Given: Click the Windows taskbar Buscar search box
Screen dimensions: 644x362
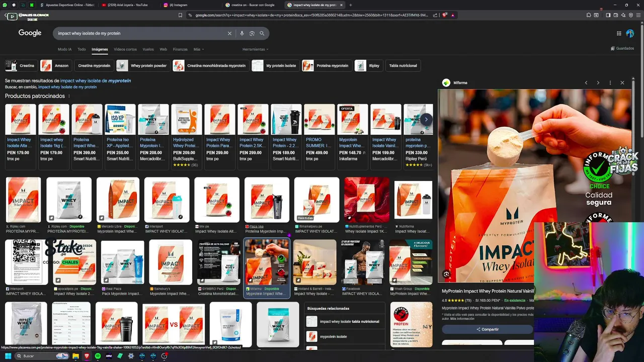Looking at the screenshot, I should [42, 356].
